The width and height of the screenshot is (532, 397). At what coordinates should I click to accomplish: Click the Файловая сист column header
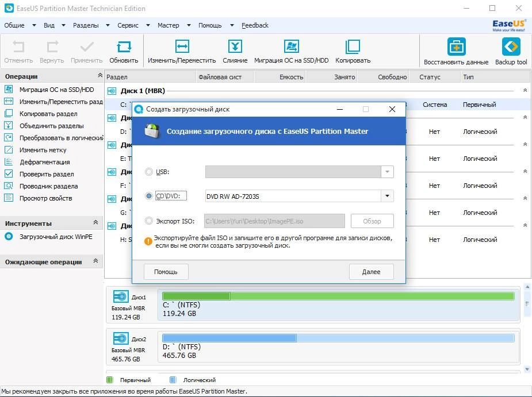(225, 77)
